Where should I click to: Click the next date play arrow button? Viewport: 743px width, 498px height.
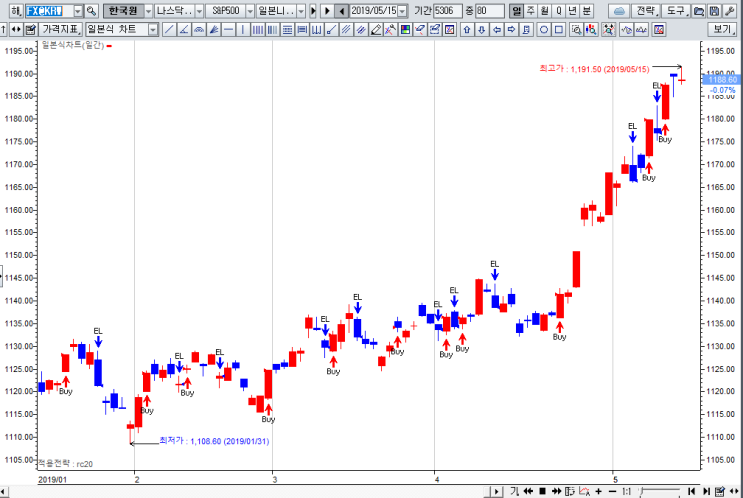(x=327, y=11)
